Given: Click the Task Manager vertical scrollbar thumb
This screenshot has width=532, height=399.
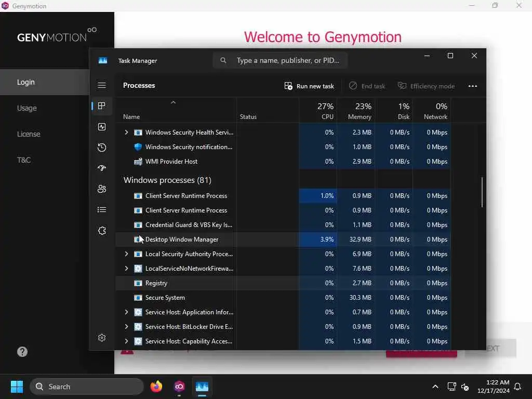Looking at the screenshot, I should click(482, 192).
